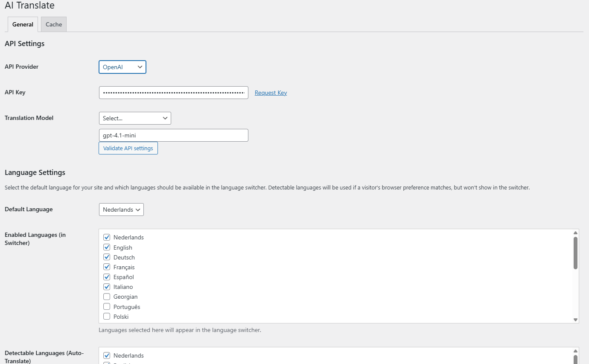Click the Language Settings heading
589x364 pixels.
tap(35, 172)
